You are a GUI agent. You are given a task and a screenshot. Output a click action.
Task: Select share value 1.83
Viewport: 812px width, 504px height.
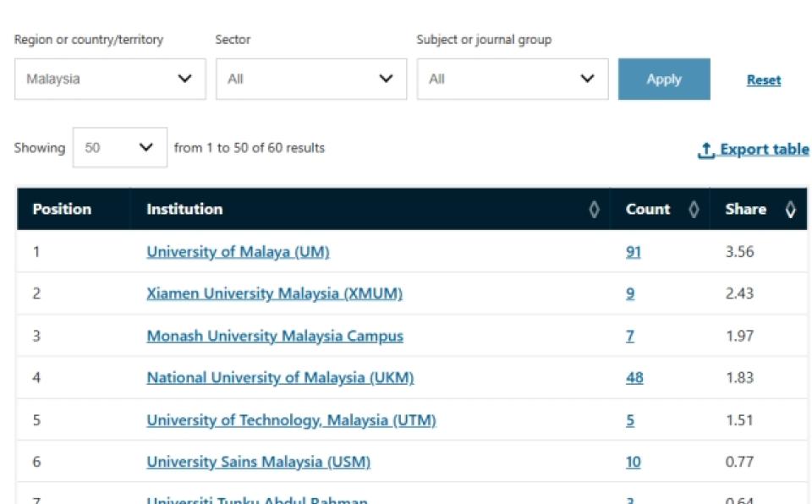(x=739, y=378)
